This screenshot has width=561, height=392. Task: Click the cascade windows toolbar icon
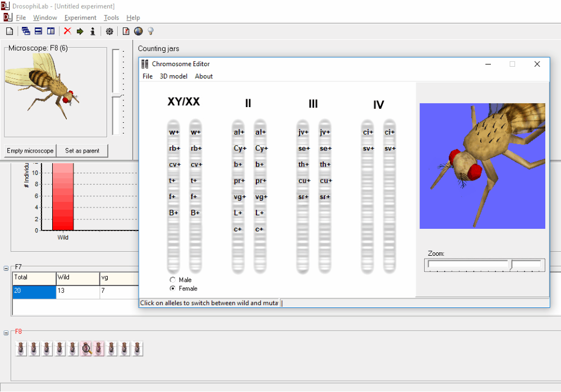26,31
